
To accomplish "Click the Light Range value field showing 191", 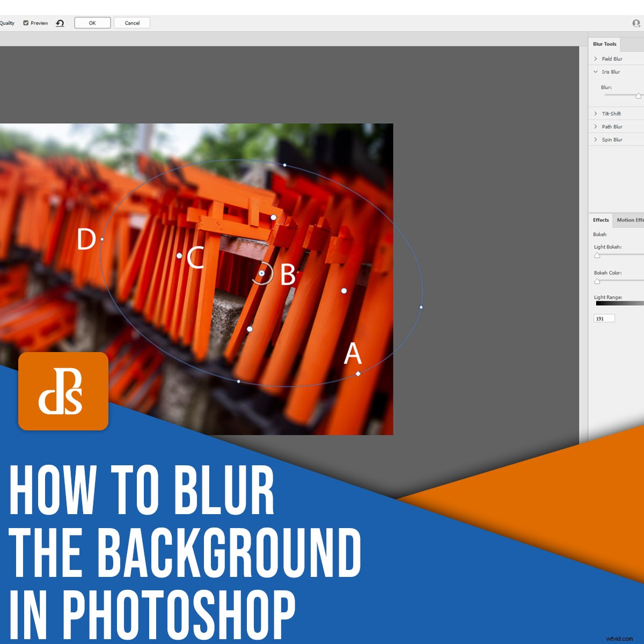I will tap(604, 318).
